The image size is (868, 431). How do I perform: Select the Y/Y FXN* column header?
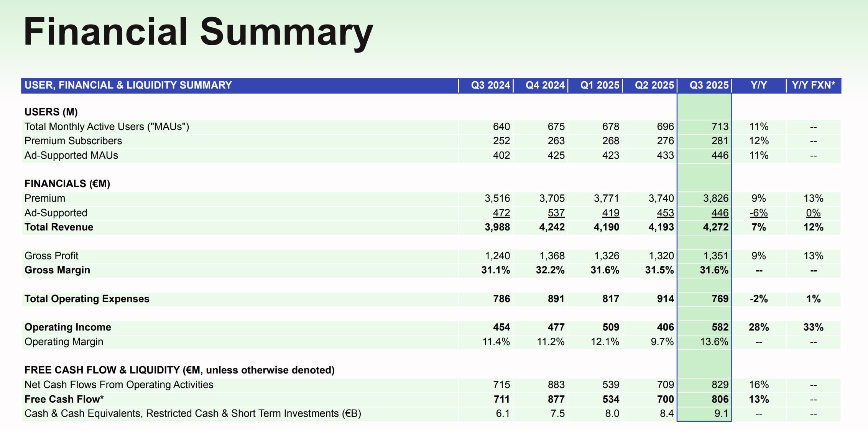813,85
